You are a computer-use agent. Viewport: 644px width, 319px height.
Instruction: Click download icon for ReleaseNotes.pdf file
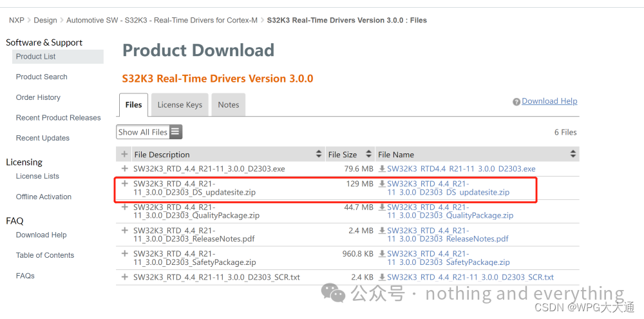[x=382, y=231]
